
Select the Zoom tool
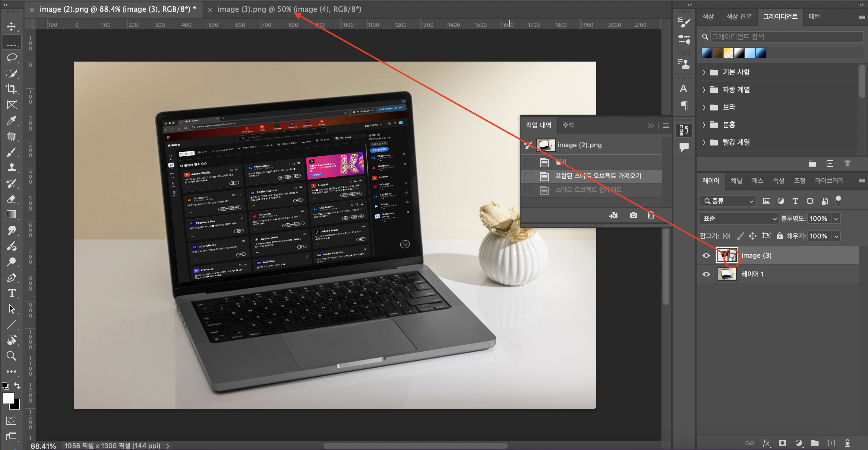[11, 356]
